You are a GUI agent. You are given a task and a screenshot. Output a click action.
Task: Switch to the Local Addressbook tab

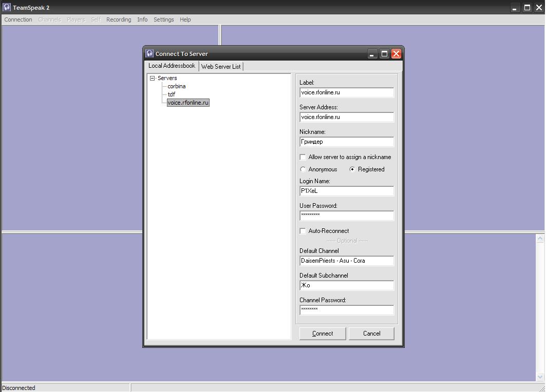click(172, 66)
